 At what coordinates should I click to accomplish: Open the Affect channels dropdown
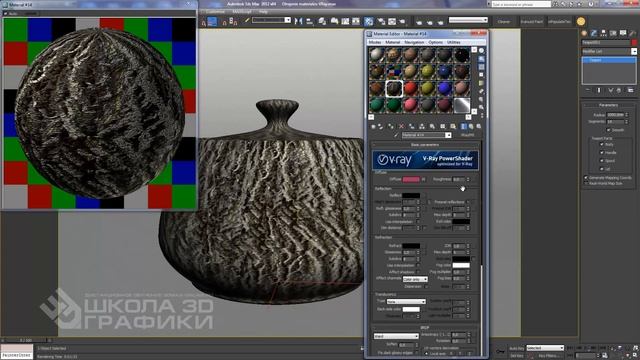tap(415, 279)
